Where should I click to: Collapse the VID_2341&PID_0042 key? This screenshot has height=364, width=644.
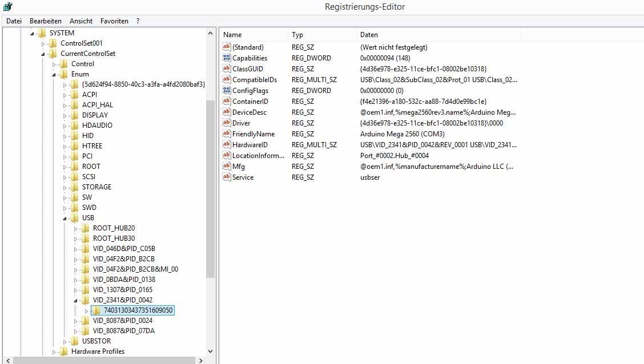tap(76, 300)
